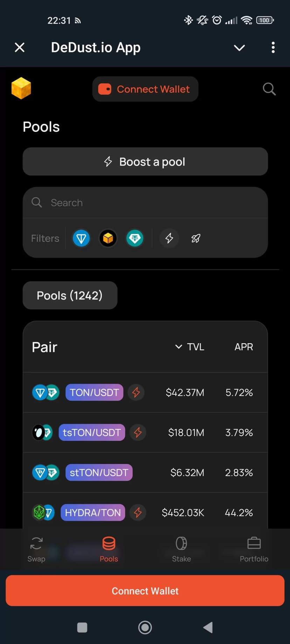Screen dimensions: 290x644
Task: Open search via top magnifier icon
Action: coord(269,89)
